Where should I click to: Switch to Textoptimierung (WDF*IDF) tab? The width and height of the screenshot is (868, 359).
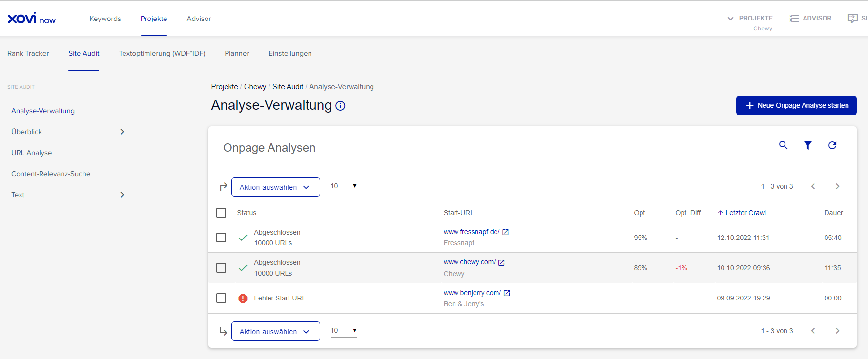[x=162, y=53]
